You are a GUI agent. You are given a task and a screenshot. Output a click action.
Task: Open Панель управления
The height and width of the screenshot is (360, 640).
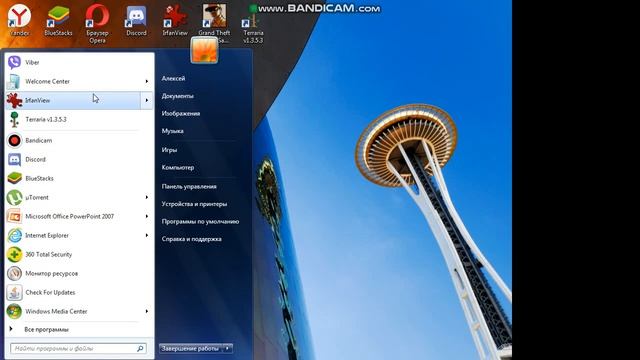[189, 187]
